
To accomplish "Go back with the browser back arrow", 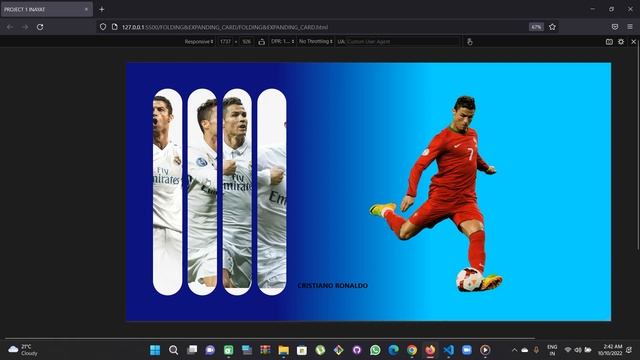I will click(x=10, y=27).
